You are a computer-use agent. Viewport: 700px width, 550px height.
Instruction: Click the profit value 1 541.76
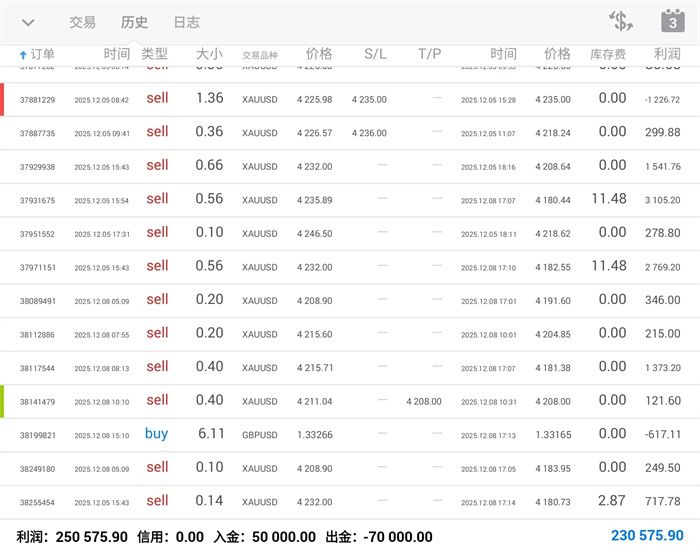coord(662,167)
